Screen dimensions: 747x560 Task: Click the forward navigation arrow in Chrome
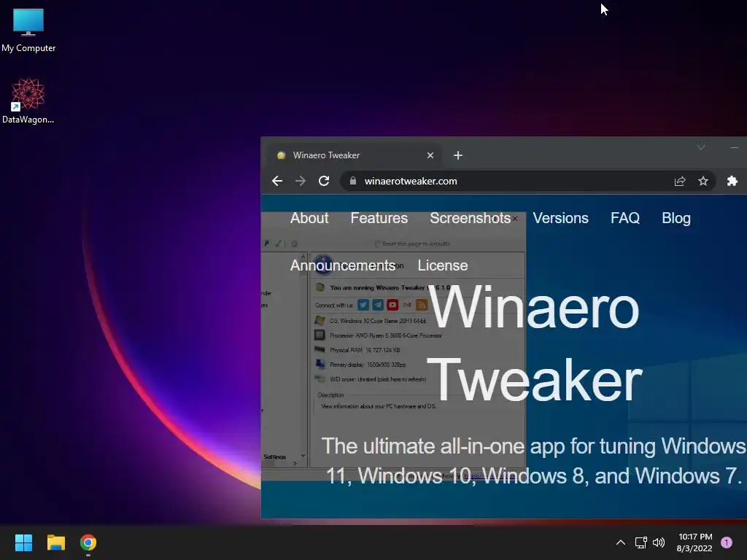click(300, 181)
